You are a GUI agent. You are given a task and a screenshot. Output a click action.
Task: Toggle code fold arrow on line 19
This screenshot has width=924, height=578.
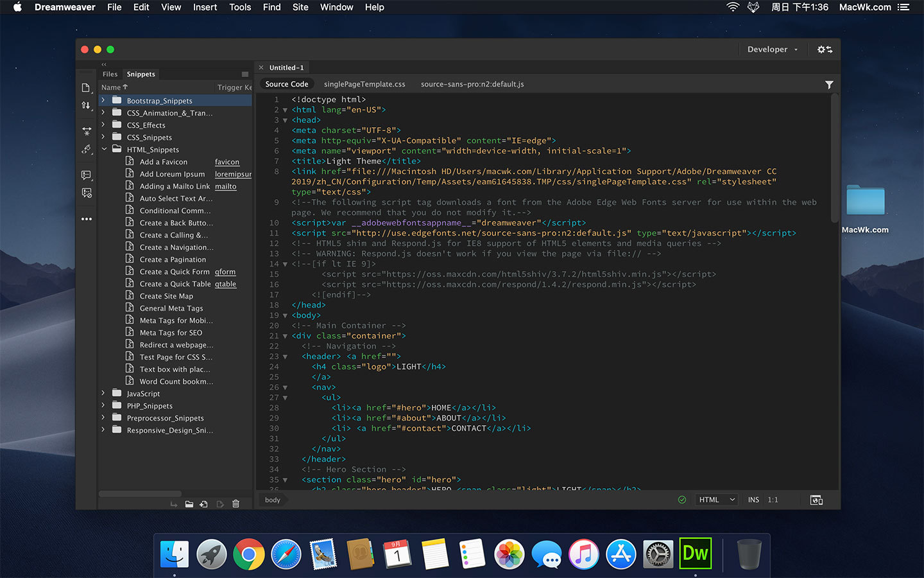tap(285, 315)
